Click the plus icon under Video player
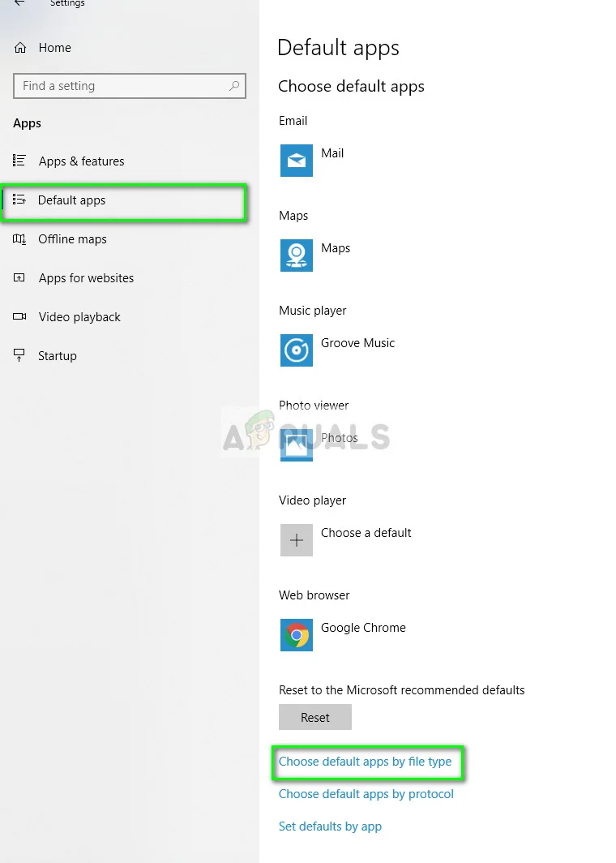This screenshot has width=616, height=863. click(297, 540)
